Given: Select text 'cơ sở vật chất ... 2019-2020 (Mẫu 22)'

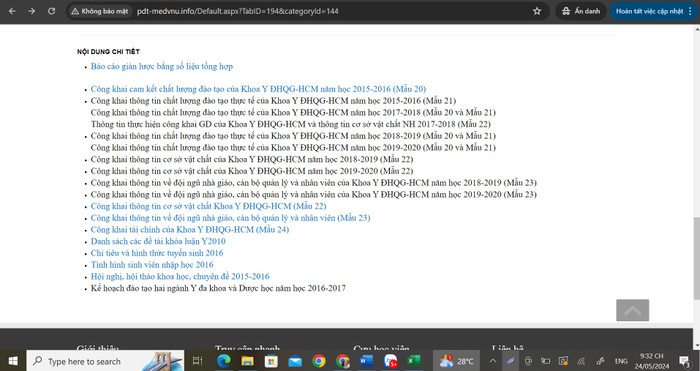Looking at the screenshot, I should [x=288, y=171].
